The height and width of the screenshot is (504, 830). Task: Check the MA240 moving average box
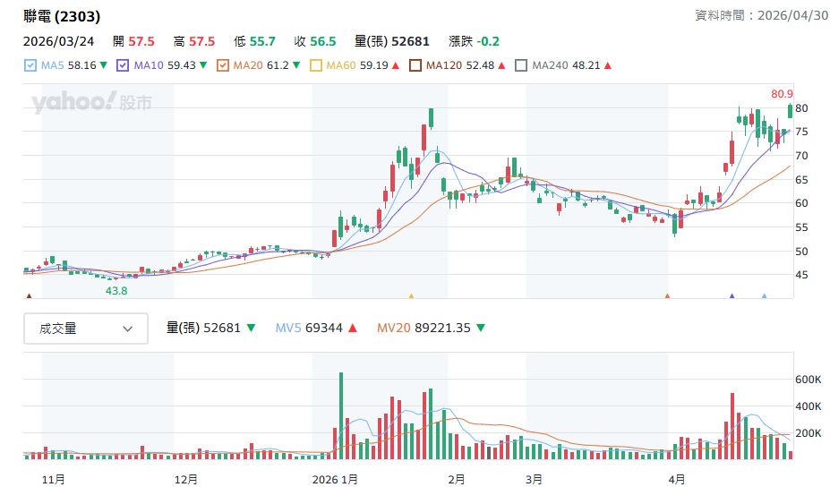[x=521, y=65]
